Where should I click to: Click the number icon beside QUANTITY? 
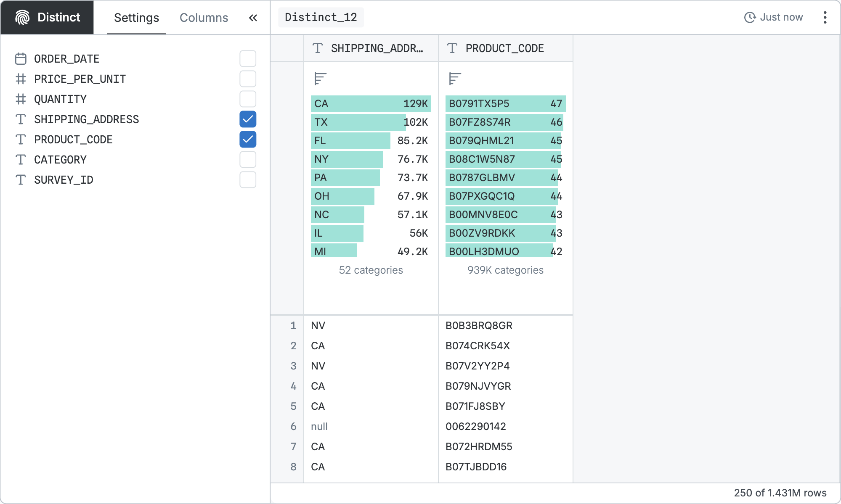coord(21,99)
